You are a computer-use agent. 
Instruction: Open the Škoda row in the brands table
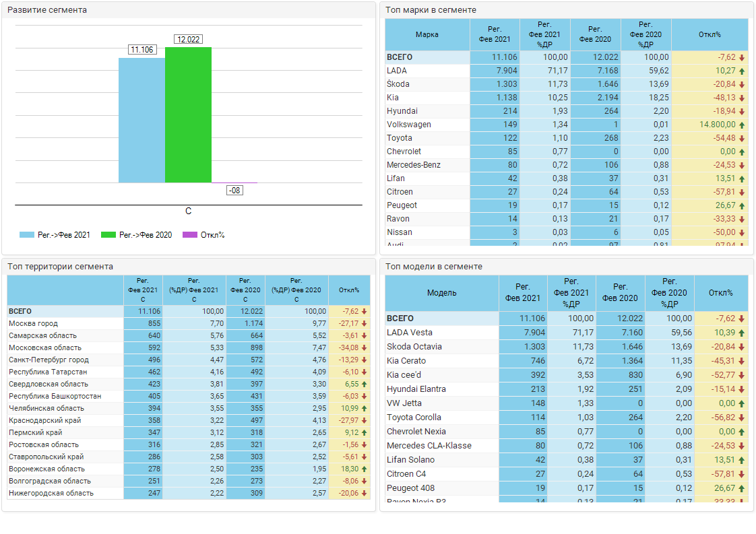398,84
